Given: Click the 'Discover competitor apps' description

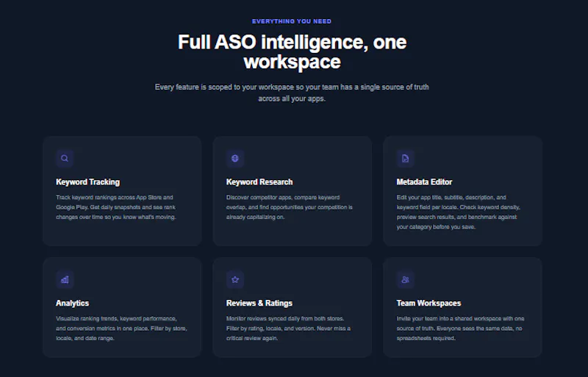Looking at the screenshot, I should click(289, 207).
